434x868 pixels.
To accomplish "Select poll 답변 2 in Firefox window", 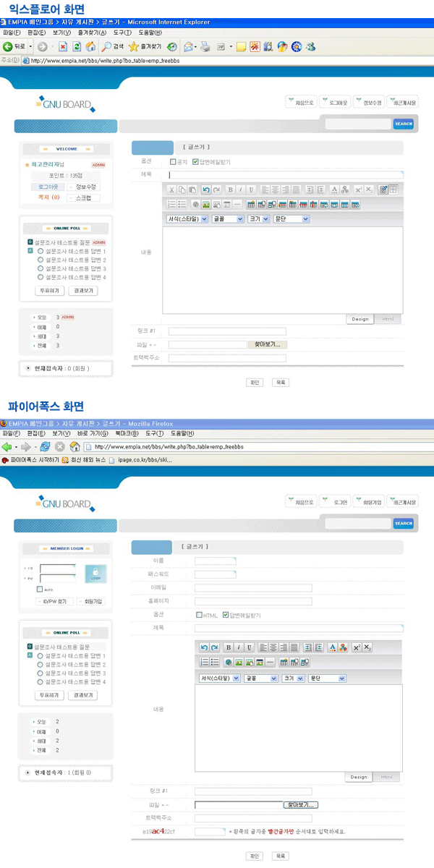I will point(41,664).
